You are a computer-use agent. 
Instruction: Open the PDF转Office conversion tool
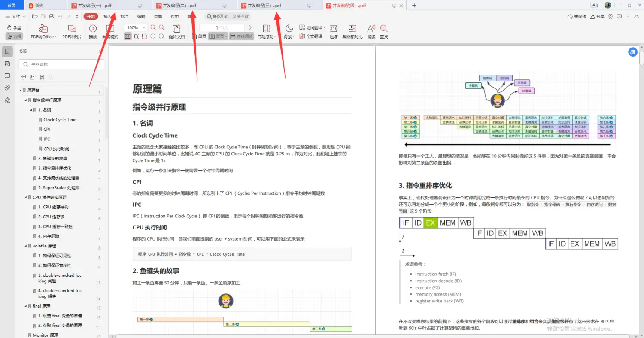tap(43, 31)
